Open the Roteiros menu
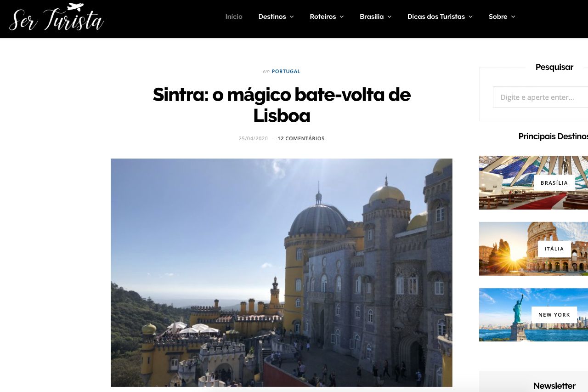 click(x=323, y=17)
